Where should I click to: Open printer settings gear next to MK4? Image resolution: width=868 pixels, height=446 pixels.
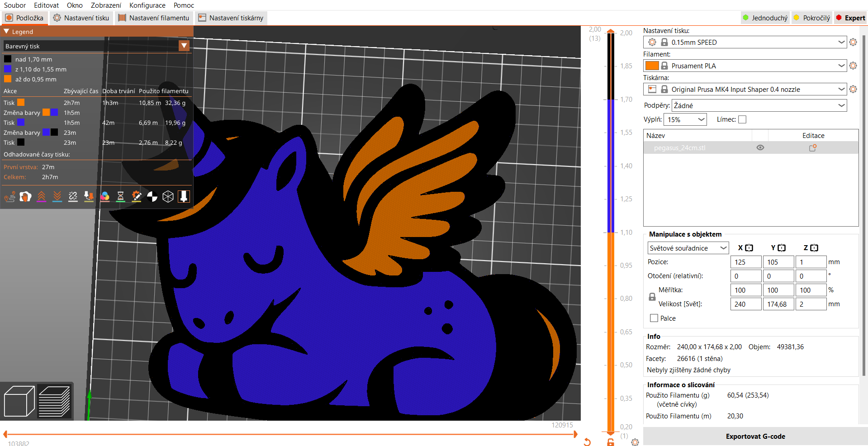(x=853, y=89)
